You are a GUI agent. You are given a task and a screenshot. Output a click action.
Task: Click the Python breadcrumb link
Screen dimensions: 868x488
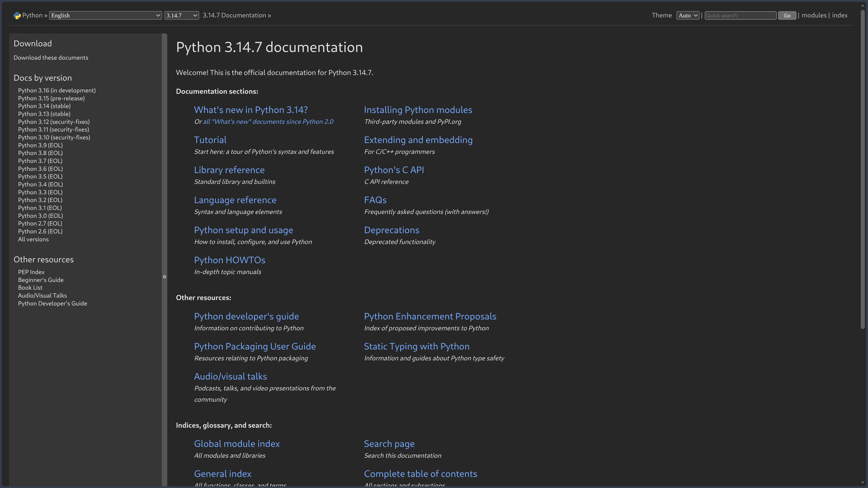[x=32, y=15]
